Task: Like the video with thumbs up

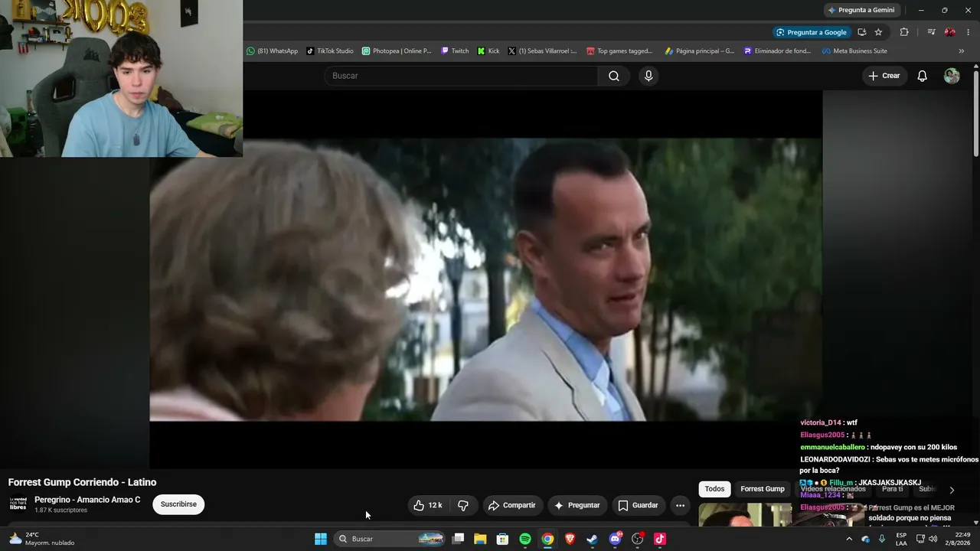Action: (x=428, y=505)
